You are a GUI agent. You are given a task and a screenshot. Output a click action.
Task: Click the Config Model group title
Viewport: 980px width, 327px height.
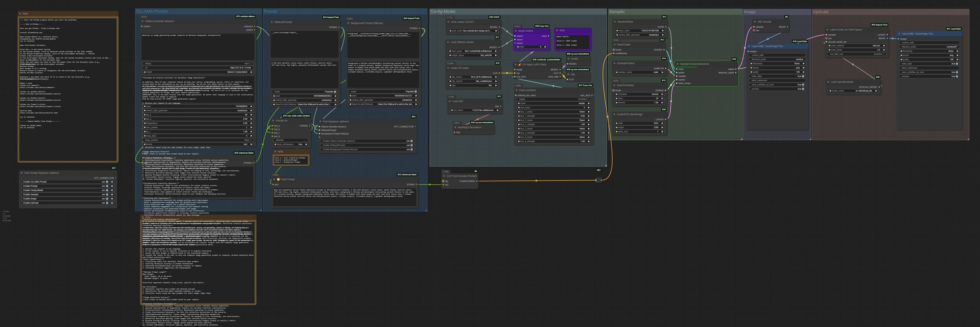click(x=442, y=11)
